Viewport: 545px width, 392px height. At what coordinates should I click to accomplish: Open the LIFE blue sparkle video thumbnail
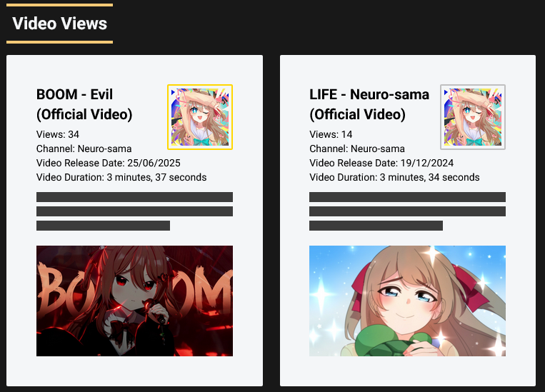407,301
